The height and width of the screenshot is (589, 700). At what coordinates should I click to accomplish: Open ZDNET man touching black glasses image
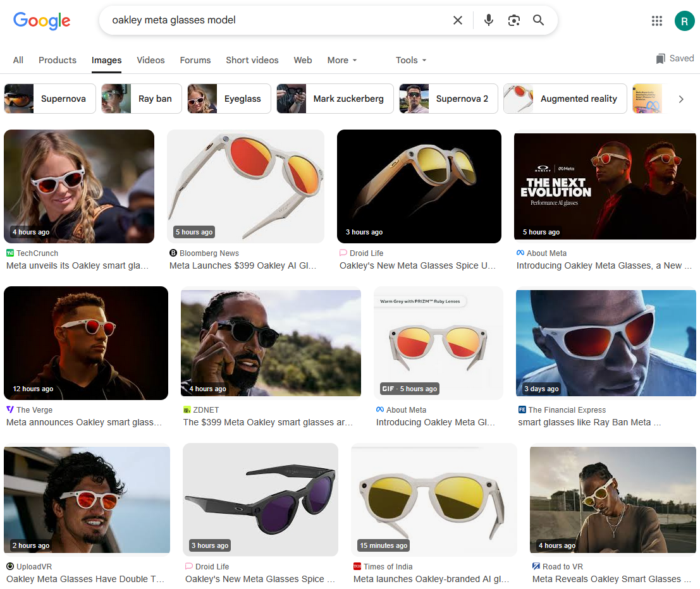click(x=271, y=343)
